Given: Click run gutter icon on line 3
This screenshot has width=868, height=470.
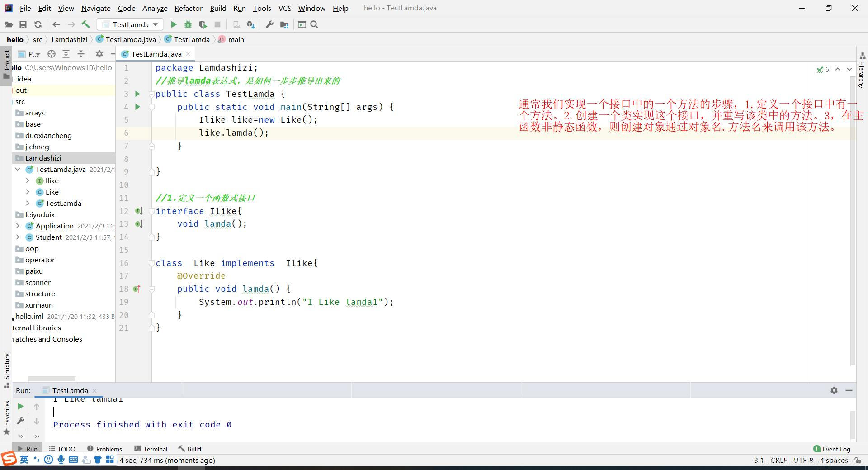Looking at the screenshot, I should (138, 94).
